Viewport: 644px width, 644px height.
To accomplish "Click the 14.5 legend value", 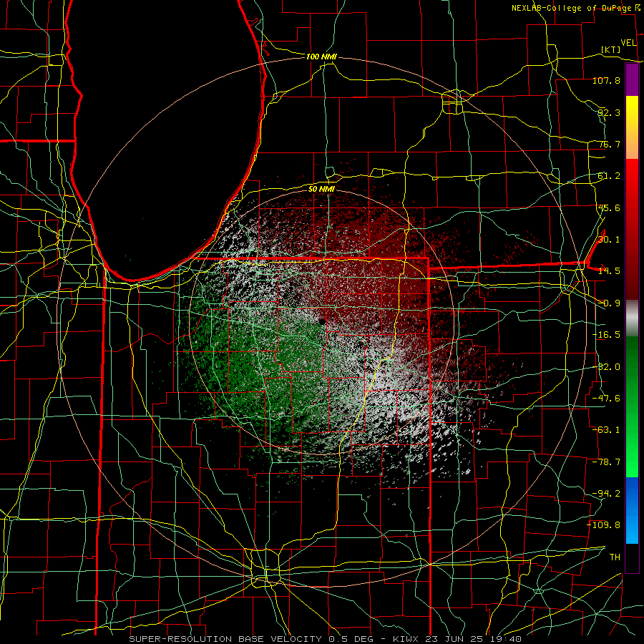I will pos(609,271).
